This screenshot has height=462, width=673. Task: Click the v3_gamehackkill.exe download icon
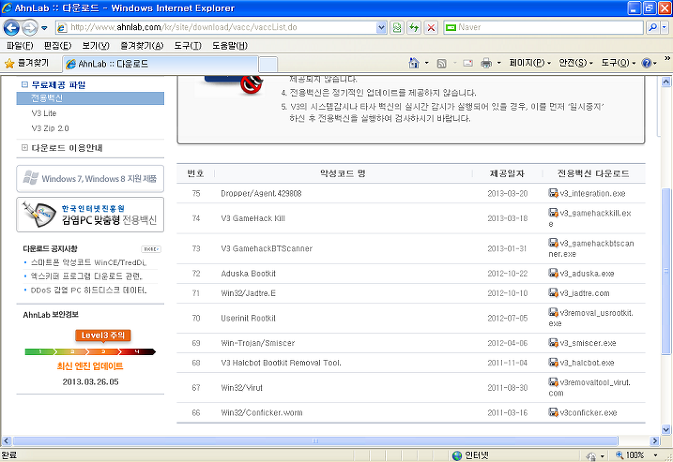click(553, 213)
